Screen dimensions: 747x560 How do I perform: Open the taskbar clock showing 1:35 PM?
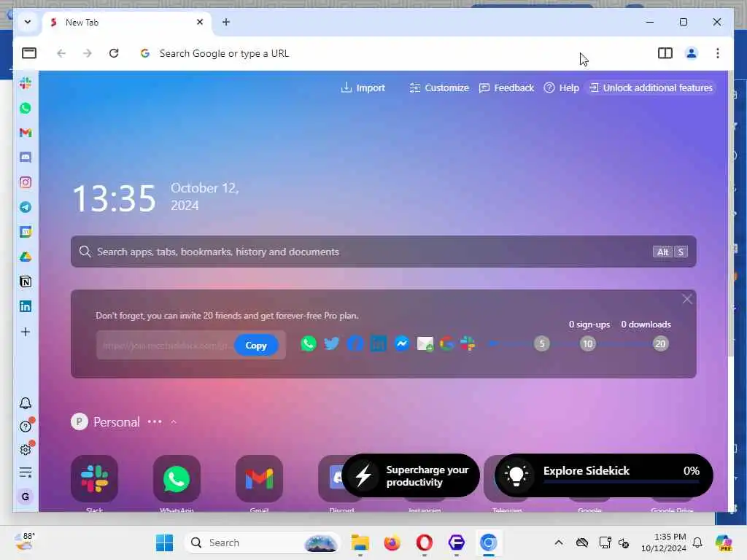(664, 542)
